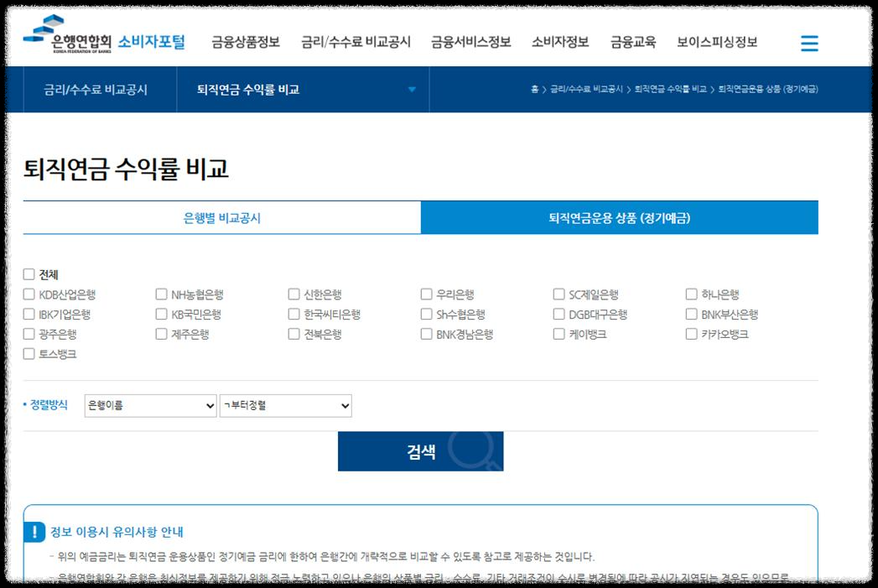Open the hamburger menu
Viewport: 878px width, 588px height.
click(x=808, y=44)
